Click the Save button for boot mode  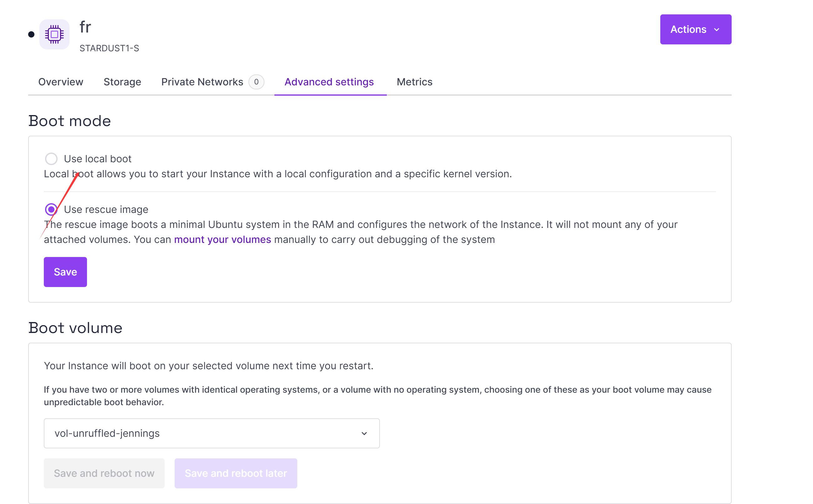(x=65, y=272)
